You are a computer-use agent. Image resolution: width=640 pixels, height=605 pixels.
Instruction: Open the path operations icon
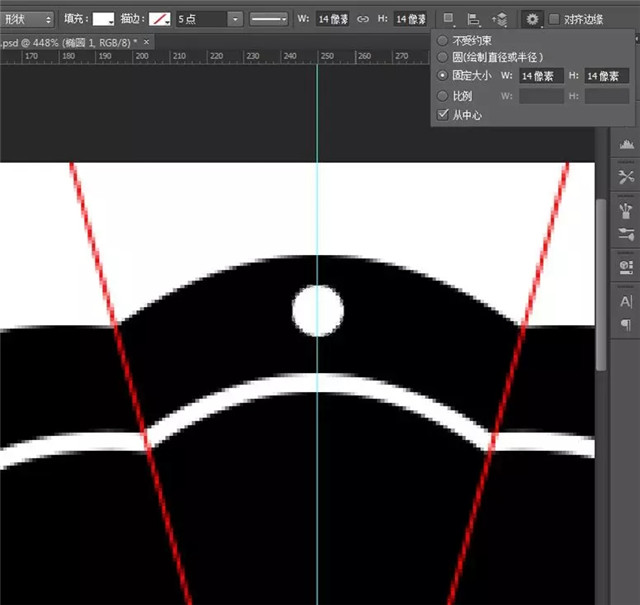pyautogui.click(x=450, y=19)
